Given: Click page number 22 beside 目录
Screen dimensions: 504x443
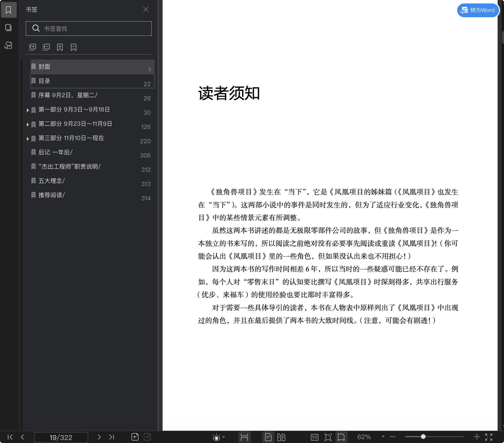Looking at the screenshot, I should click(x=147, y=84).
